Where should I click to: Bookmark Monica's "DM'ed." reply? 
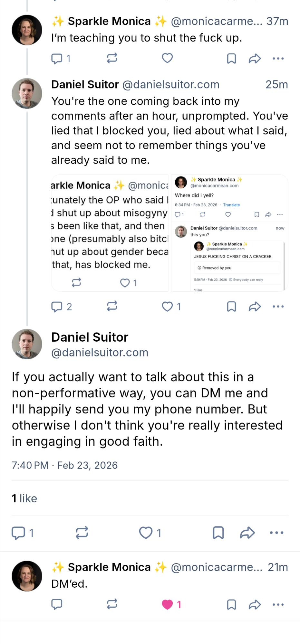coord(231,605)
